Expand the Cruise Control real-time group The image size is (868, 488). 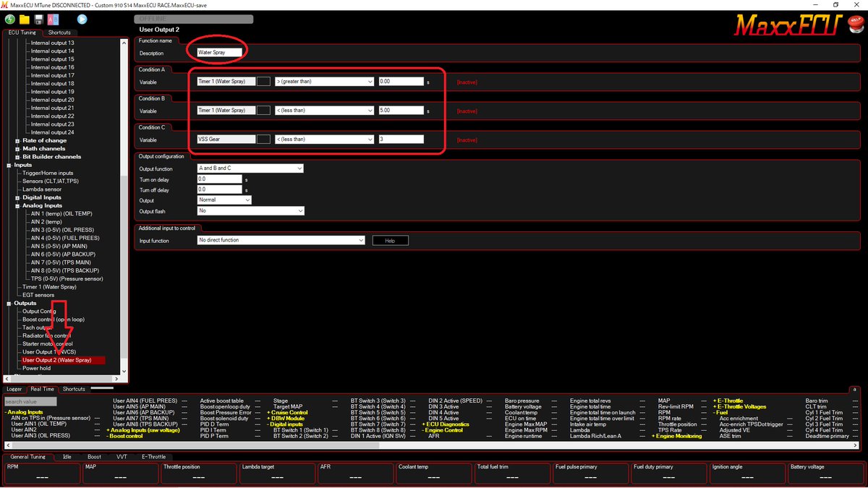tap(287, 412)
